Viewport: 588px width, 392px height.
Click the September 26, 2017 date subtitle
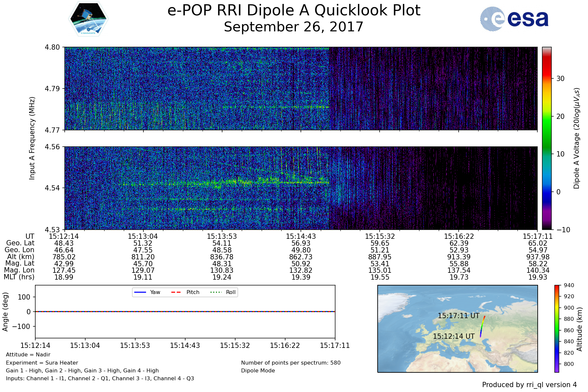click(293, 27)
